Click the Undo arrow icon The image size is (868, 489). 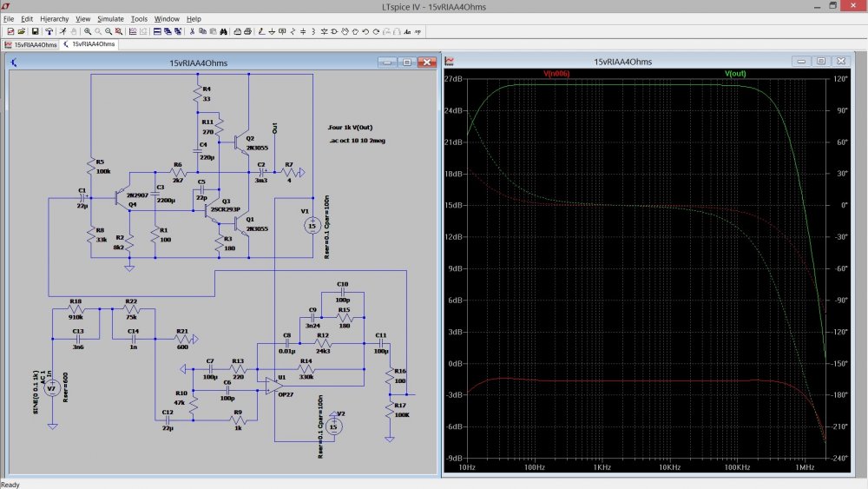(x=365, y=31)
